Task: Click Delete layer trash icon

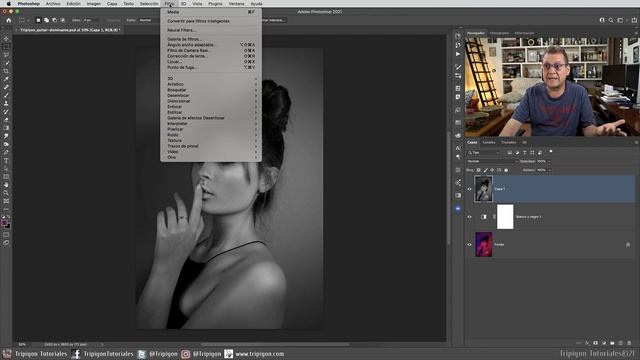Action: coord(629,343)
